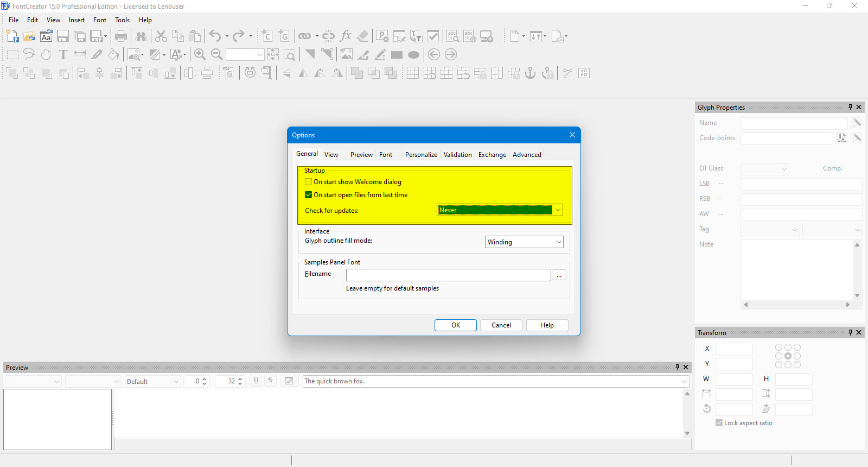868x467 pixels.
Task: Click the Note field vertical scrollbar
Action: click(x=857, y=270)
